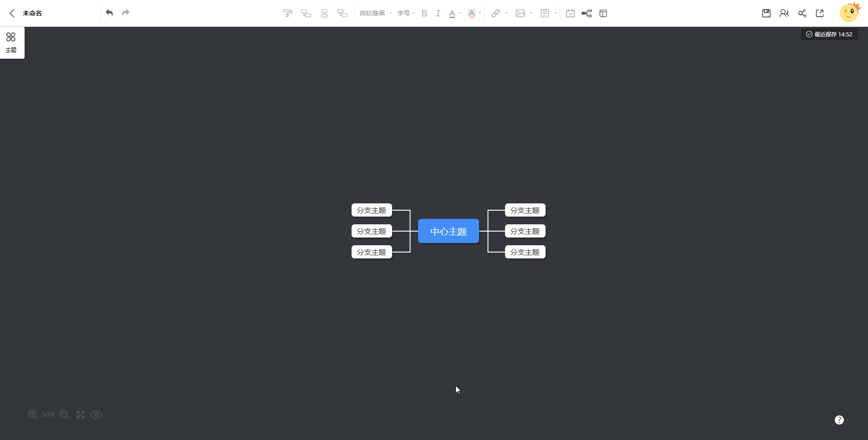The height and width of the screenshot is (440, 868).
Task: Toggle italic formatting
Action: (x=438, y=13)
